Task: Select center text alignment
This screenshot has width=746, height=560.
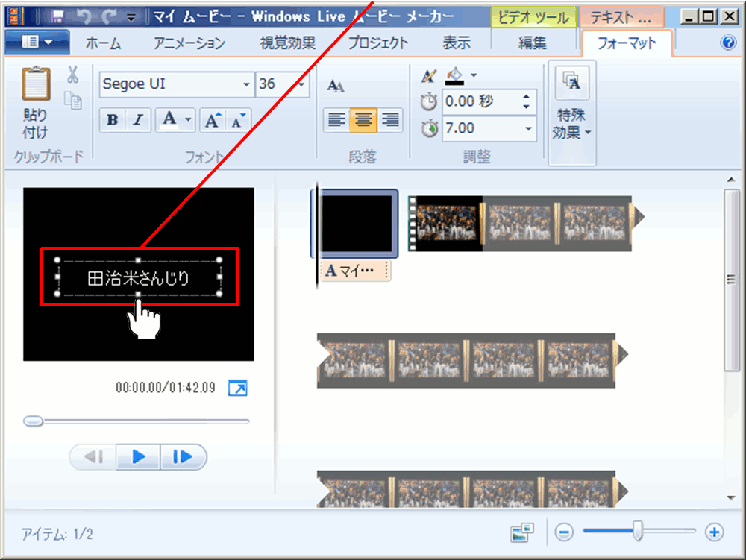Action: pyautogui.click(x=363, y=120)
